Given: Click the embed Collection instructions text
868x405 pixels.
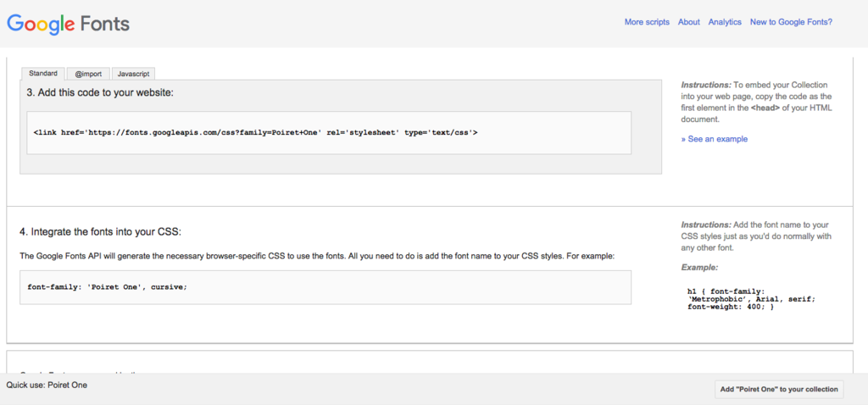Looking at the screenshot, I should coord(754,102).
